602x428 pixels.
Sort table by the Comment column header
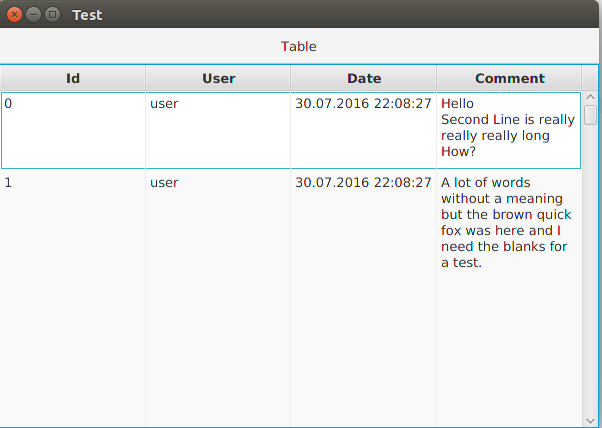click(509, 78)
